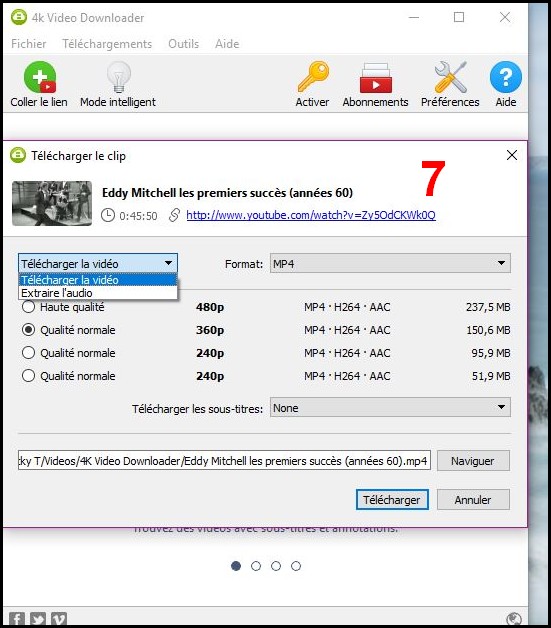Open Facebook icon in bottom bar
Viewport: 551px width, 628px height.
17,619
